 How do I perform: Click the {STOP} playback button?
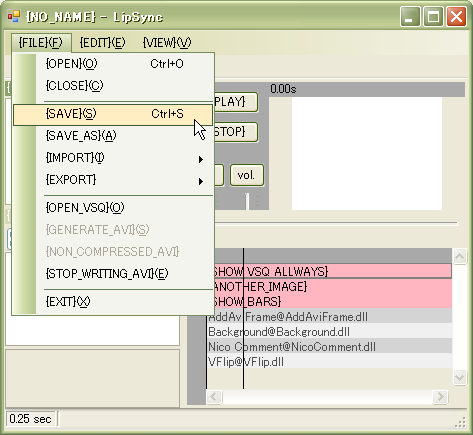click(235, 132)
